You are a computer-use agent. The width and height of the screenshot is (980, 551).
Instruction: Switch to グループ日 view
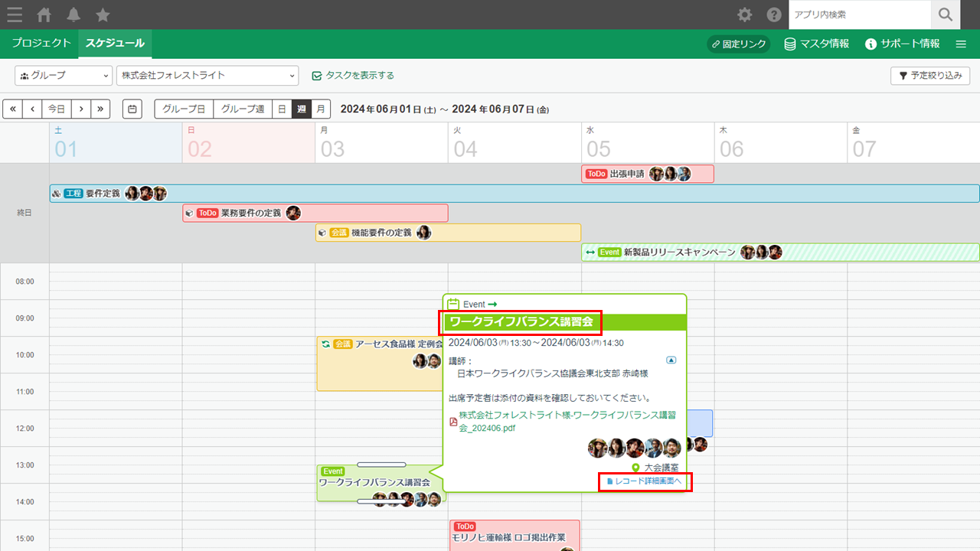click(x=184, y=109)
